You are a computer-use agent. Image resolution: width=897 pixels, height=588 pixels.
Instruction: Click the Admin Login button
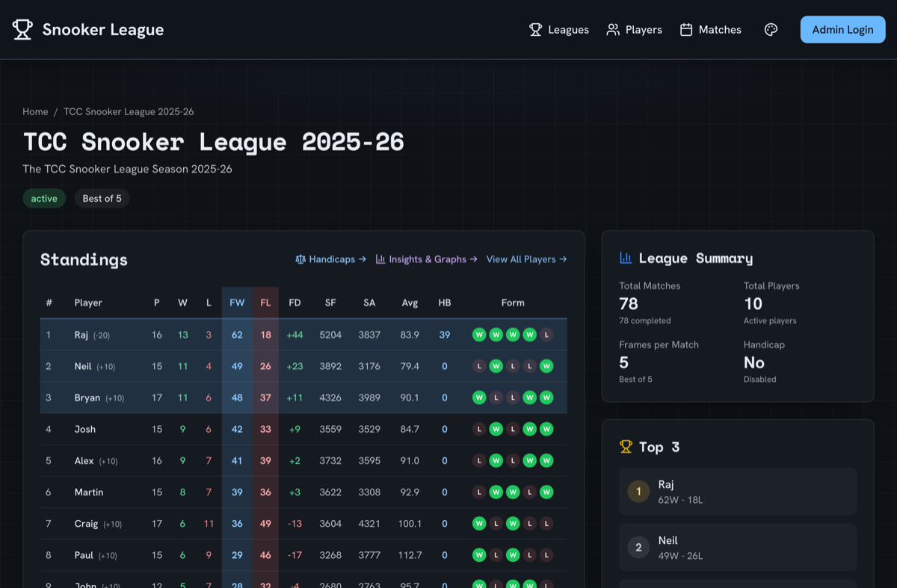coord(842,30)
